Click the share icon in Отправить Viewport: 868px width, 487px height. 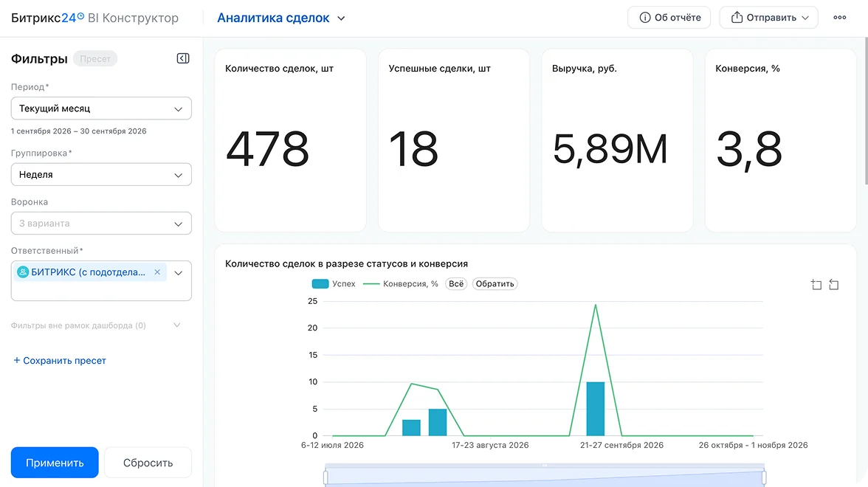tap(737, 18)
